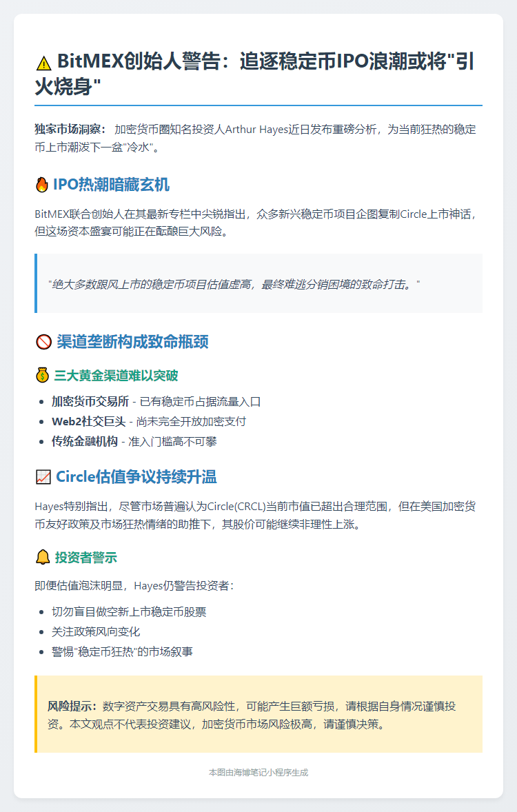Click the Circle估值争议持续升温 heading

click(x=136, y=477)
